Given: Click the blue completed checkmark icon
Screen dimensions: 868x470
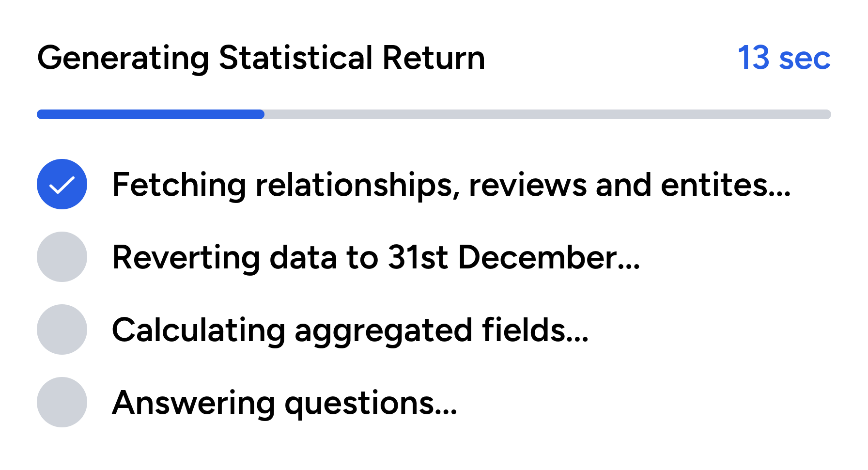Looking at the screenshot, I should tap(62, 184).
